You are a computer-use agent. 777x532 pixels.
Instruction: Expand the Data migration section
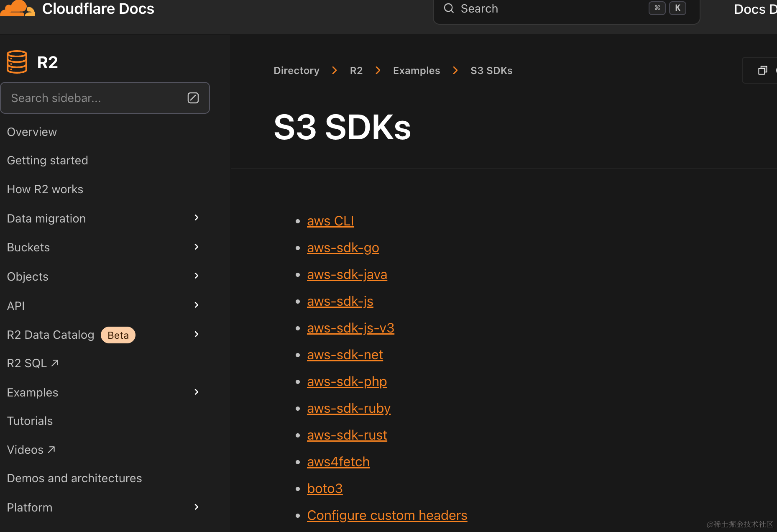197,217
